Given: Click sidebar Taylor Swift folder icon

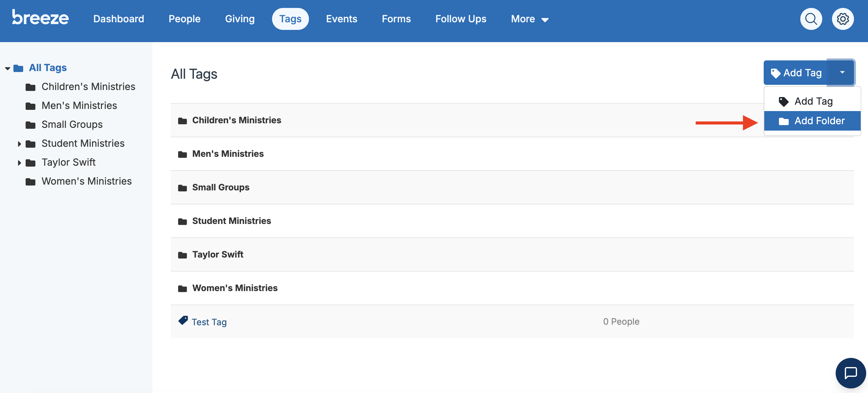Looking at the screenshot, I should click(x=30, y=163).
